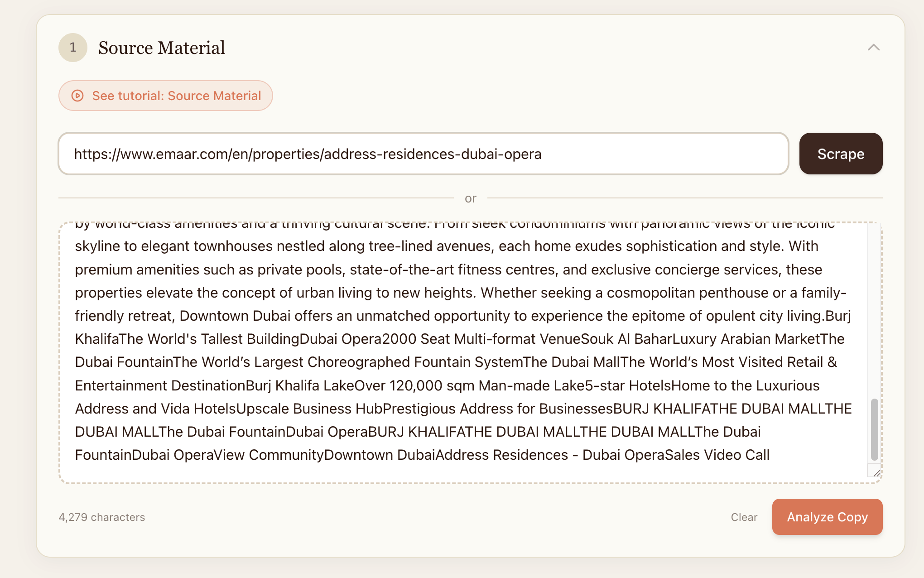Click the 4,279 characters count

tap(102, 517)
